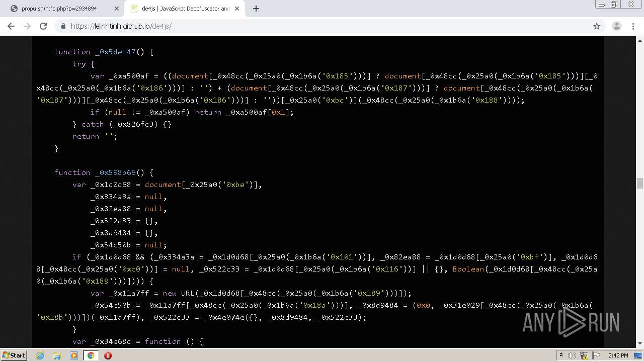644x362 pixels.
Task: Reload the de4js page
Action: pos(43,26)
